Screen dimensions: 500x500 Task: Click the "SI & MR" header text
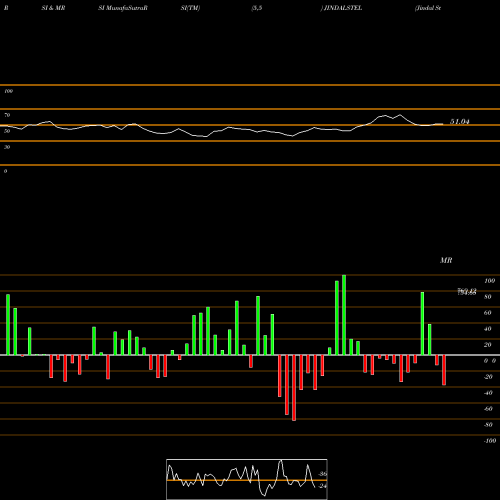click(x=53, y=8)
